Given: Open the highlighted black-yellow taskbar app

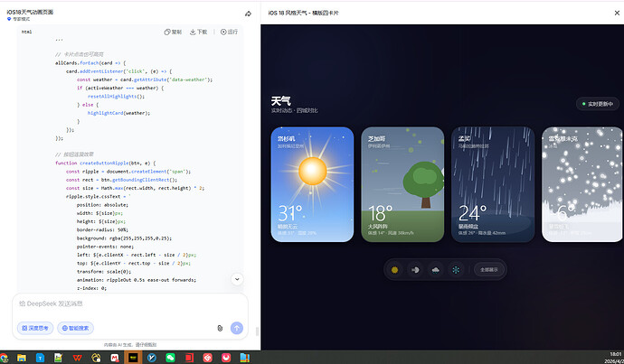Looking at the screenshot, I should click(133, 358).
